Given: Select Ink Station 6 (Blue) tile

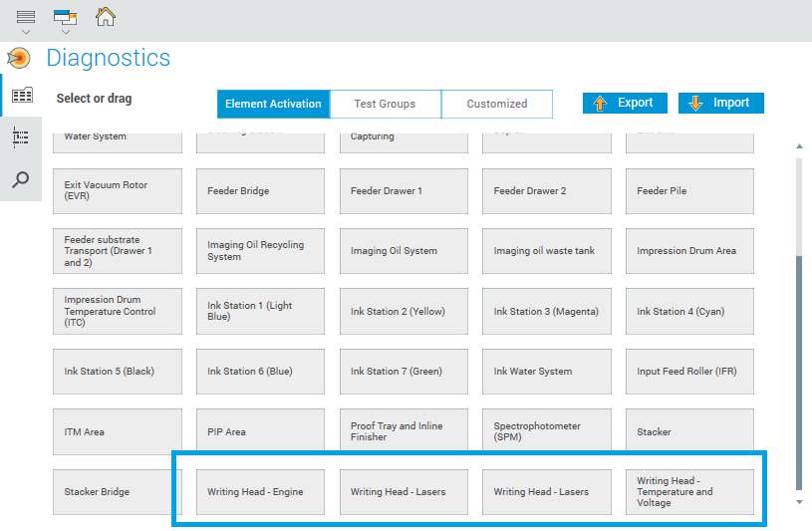Looking at the screenshot, I should [260, 371].
